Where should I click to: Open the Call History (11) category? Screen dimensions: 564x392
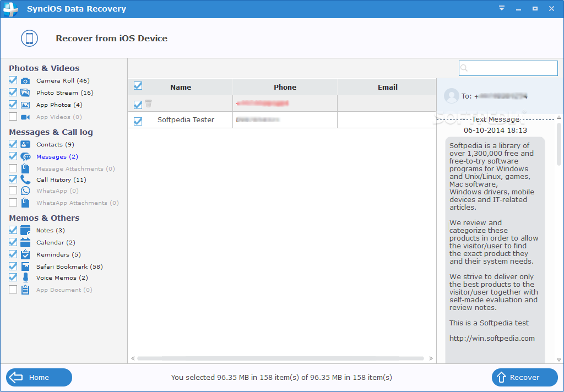click(61, 179)
